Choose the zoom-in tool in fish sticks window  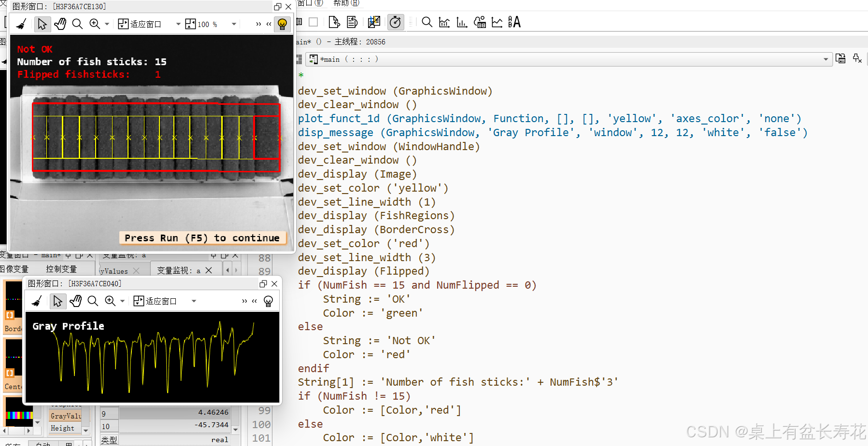[x=95, y=24]
